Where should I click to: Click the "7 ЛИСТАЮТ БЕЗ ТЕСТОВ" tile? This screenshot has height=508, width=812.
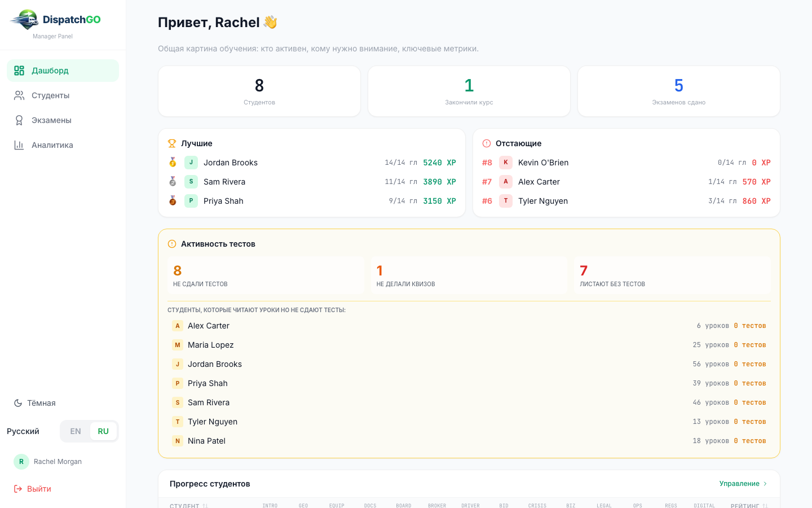(672, 275)
